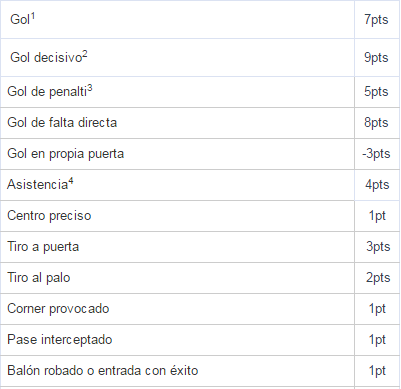The width and height of the screenshot is (401, 389).
Task: Click the Gol de penalti label
Action: pos(50,91)
